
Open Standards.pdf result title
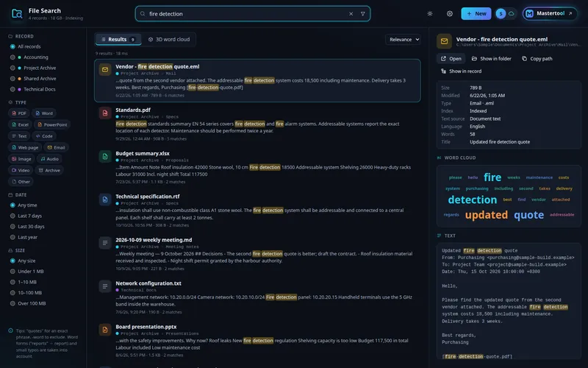click(x=133, y=110)
